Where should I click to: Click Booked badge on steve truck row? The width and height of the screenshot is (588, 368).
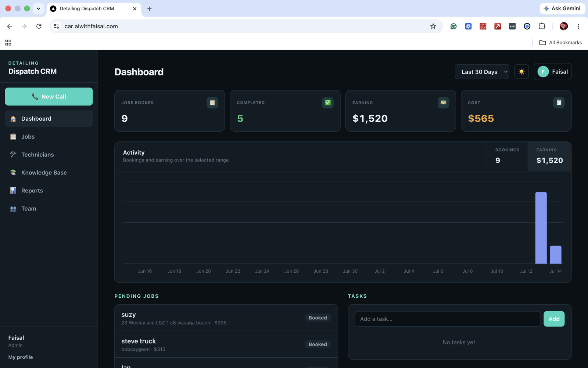point(318,344)
